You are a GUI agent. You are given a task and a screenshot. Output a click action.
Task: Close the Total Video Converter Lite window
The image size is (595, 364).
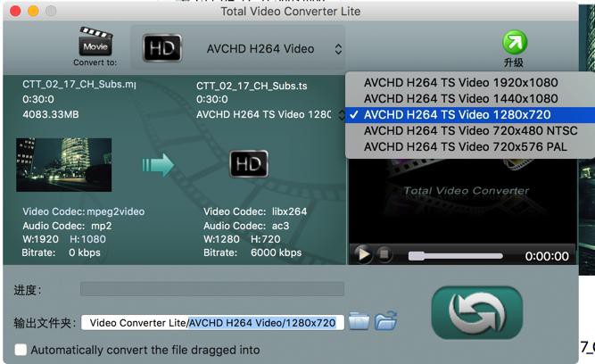pos(15,11)
